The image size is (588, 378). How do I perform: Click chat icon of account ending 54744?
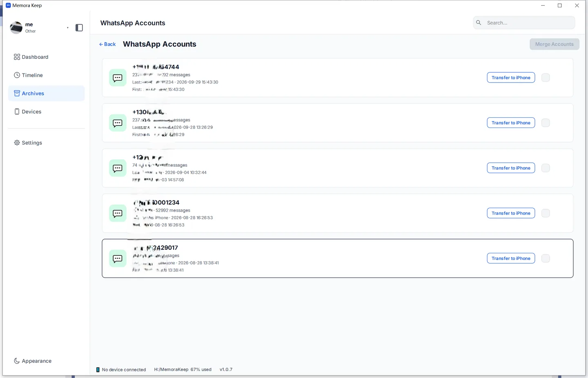[x=118, y=78]
